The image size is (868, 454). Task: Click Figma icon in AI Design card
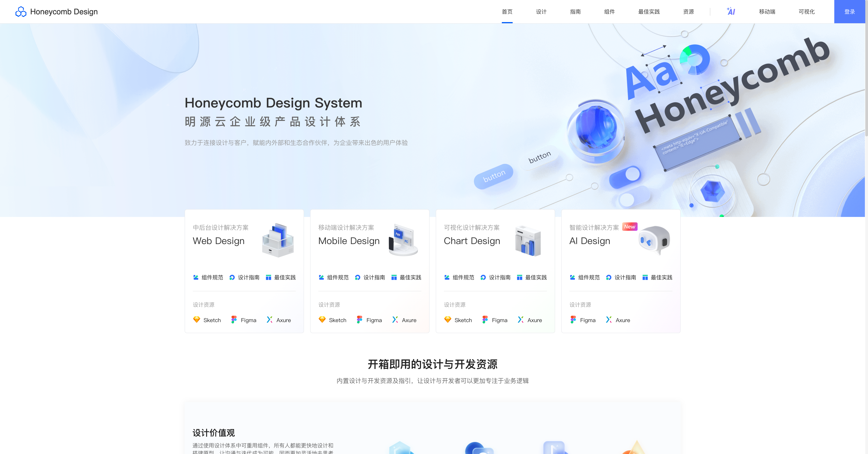click(573, 320)
